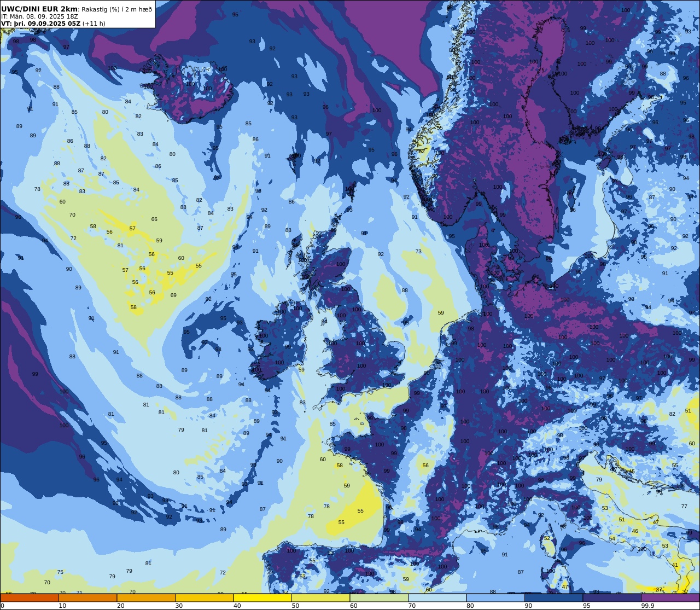Click the map title 'UWC/DINI EUR 2km'
Image resolution: width=700 pixels, height=610 pixels.
39,9
